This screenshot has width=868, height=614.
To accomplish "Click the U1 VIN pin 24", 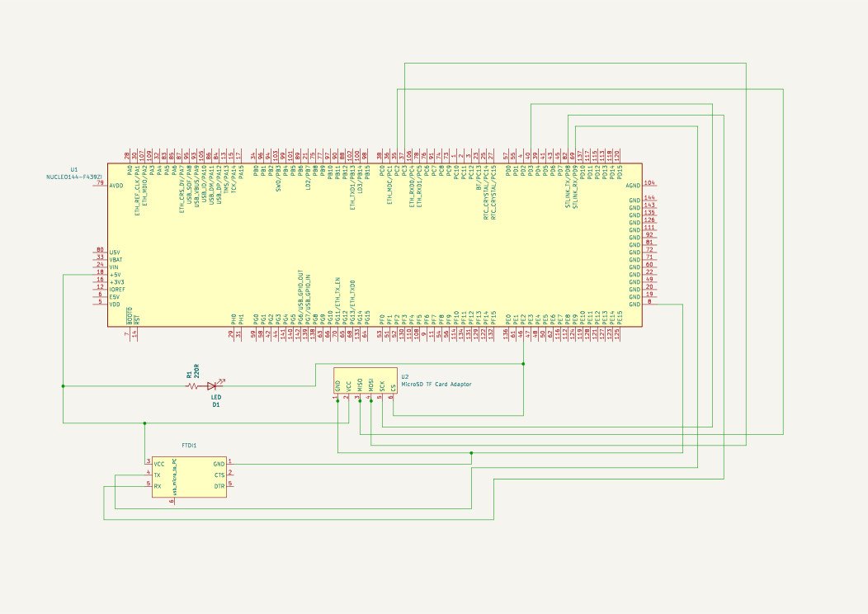I will click(100, 267).
